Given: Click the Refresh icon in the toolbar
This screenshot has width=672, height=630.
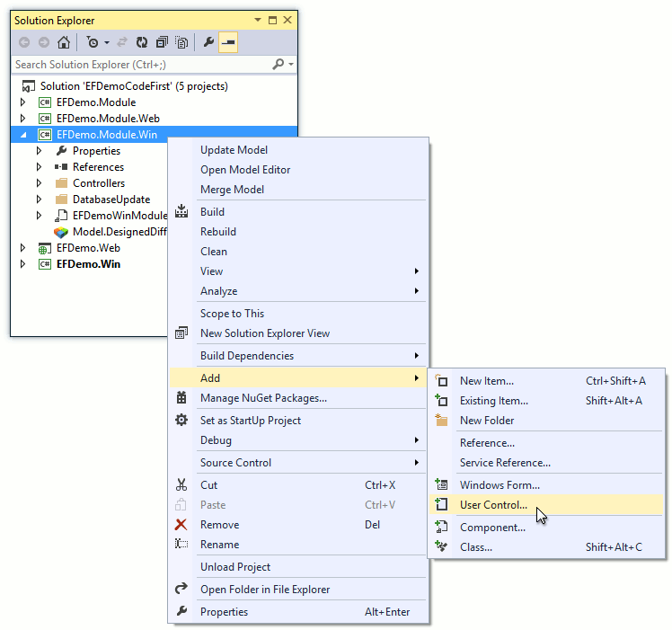Looking at the screenshot, I should [x=142, y=42].
